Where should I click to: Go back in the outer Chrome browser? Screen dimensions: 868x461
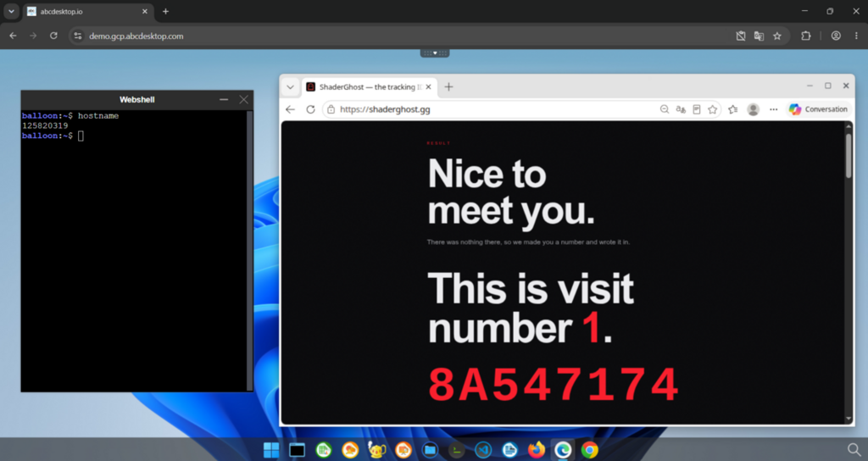coord(14,36)
